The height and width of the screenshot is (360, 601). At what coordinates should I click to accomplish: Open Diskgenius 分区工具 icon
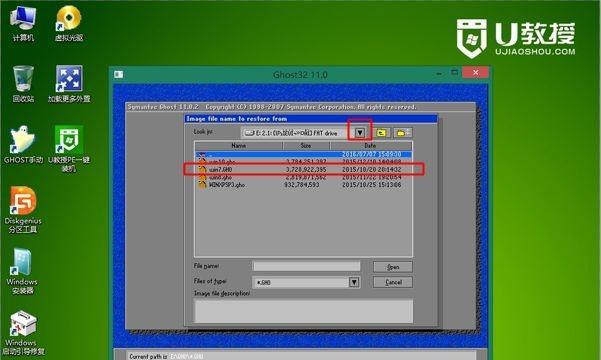23,210
